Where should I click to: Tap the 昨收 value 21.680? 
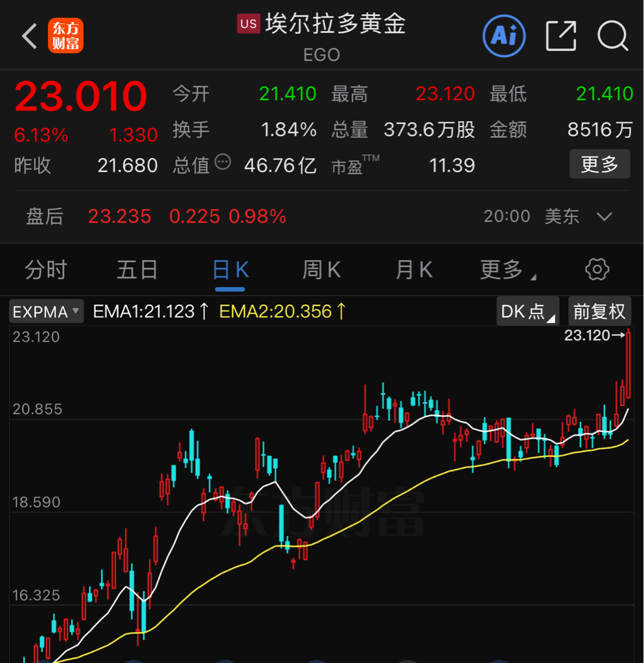pos(128,165)
